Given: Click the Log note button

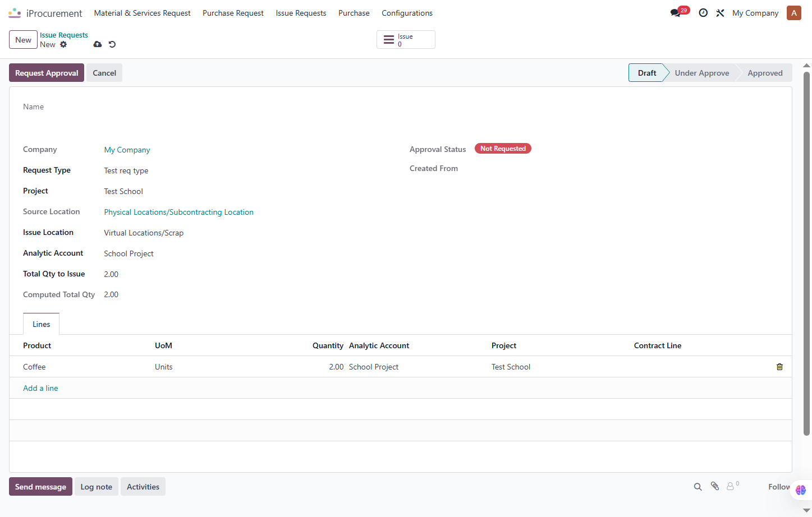Looking at the screenshot, I should [97, 487].
